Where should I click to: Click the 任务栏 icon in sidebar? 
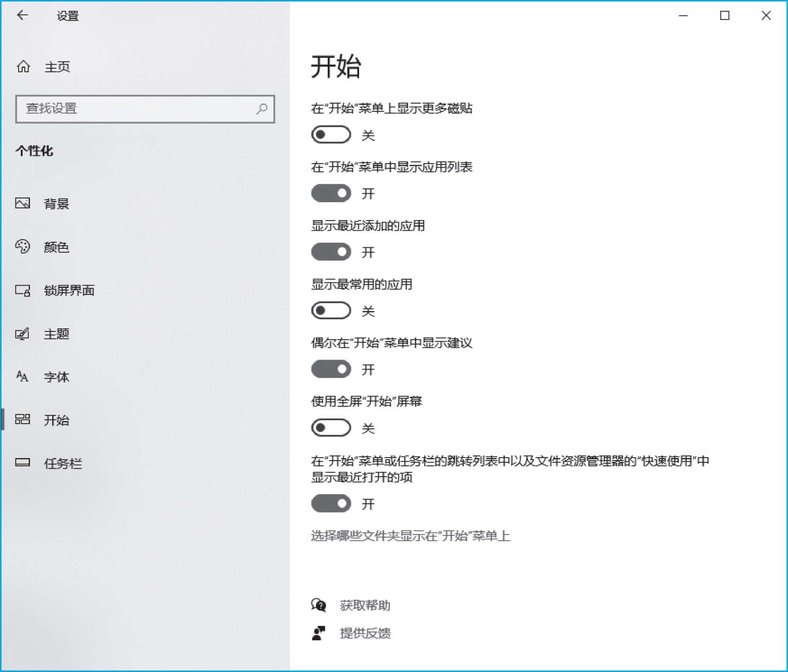pyautogui.click(x=23, y=463)
